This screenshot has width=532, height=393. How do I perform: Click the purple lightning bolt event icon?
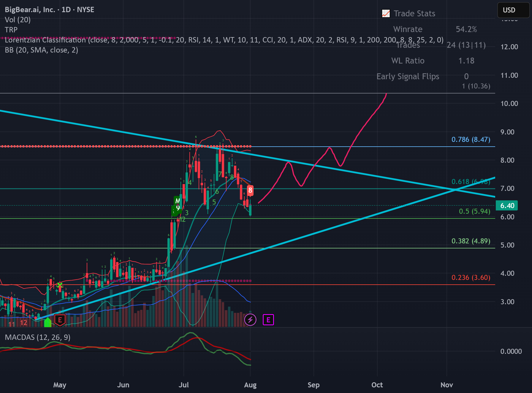point(250,320)
